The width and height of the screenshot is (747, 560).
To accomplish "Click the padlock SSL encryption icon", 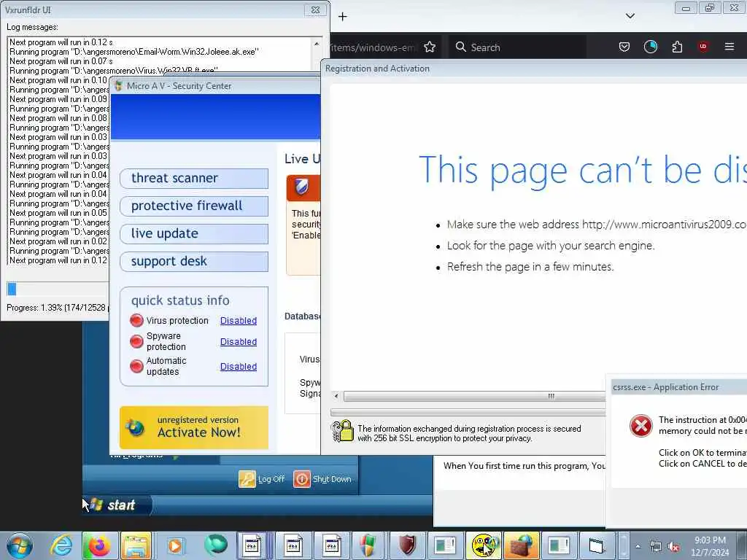I will [342, 431].
